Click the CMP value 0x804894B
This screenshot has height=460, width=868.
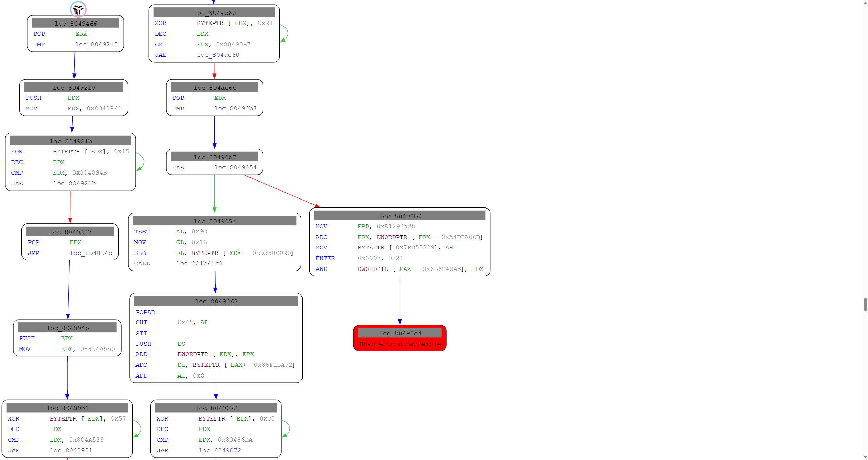[90, 172]
